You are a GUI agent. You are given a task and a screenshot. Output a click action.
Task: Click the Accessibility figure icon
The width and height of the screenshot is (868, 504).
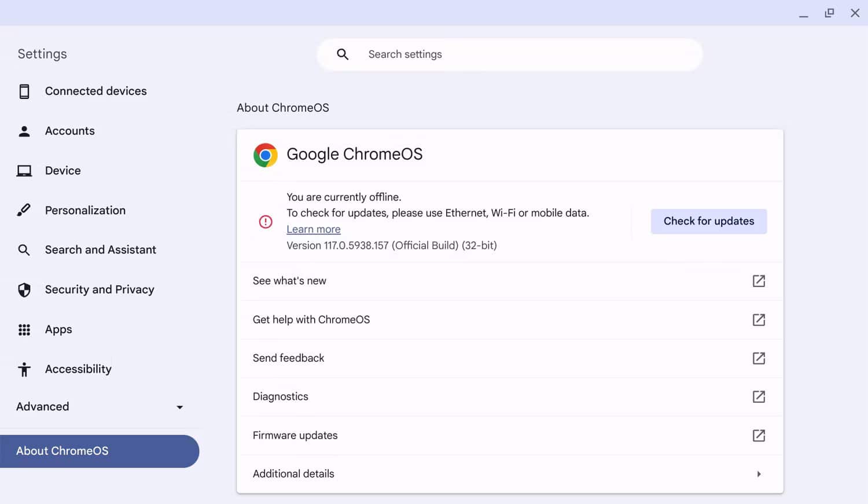click(24, 369)
